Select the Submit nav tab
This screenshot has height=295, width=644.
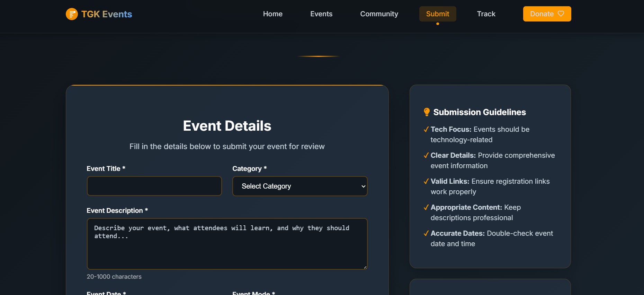tap(438, 14)
